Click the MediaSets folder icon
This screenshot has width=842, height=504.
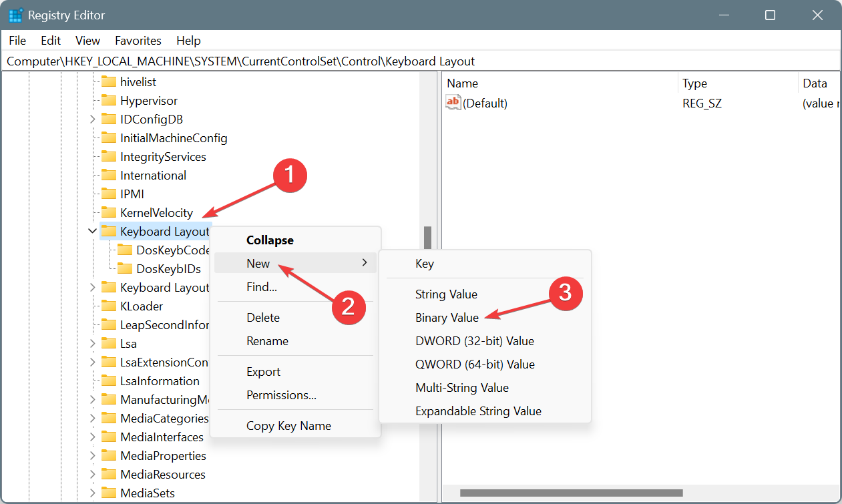(109, 493)
